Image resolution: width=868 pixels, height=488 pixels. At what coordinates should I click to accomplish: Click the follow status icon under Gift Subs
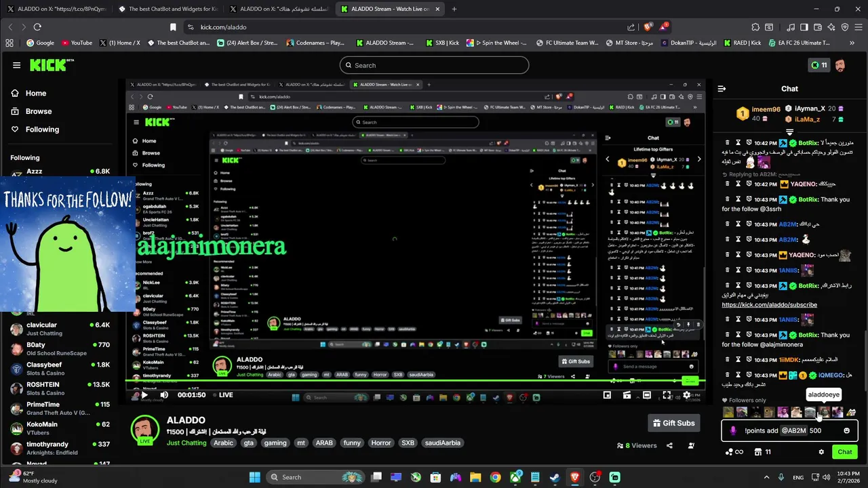pyautogui.click(x=691, y=445)
